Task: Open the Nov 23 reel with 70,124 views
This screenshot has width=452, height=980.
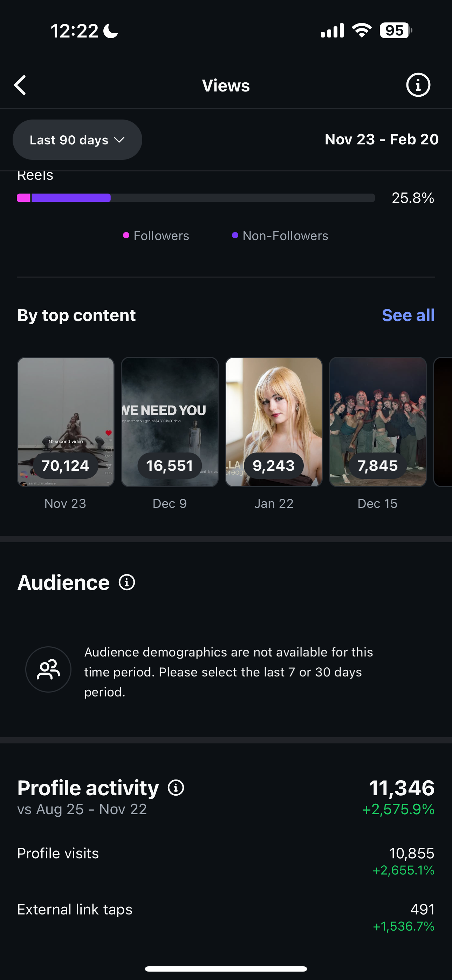Action: click(x=66, y=422)
